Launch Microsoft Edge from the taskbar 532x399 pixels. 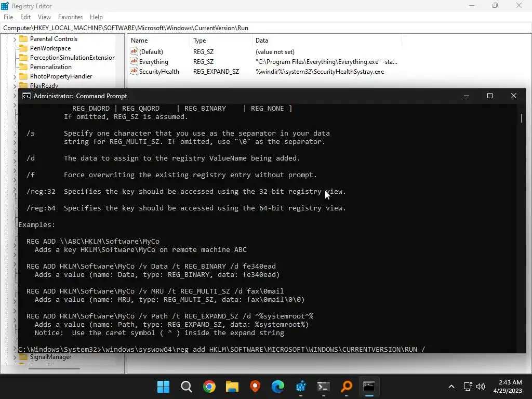pos(278,387)
